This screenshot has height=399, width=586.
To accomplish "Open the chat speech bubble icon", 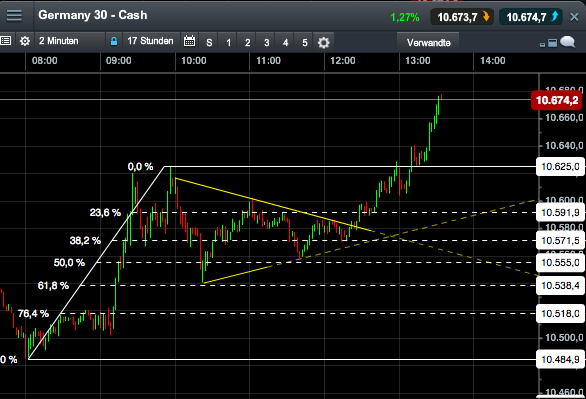I will click(567, 41).
